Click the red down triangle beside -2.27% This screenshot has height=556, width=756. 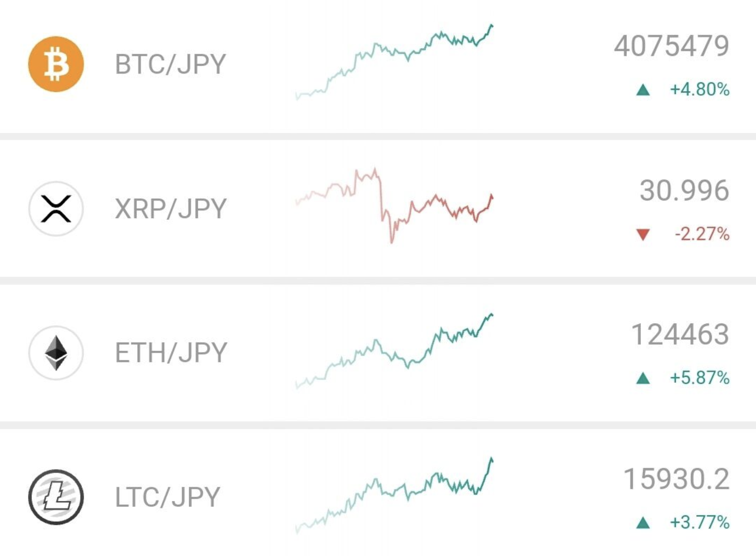[x=643, y=234]
